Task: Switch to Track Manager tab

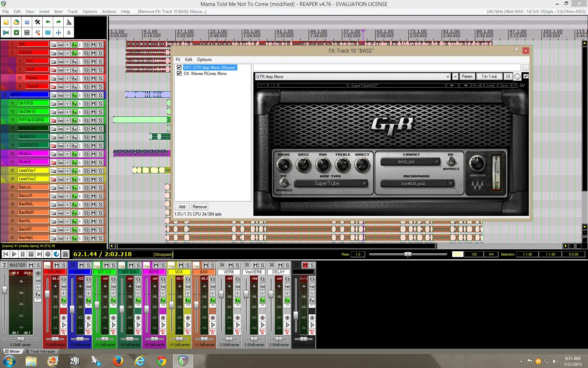Action: coord(43,351)
